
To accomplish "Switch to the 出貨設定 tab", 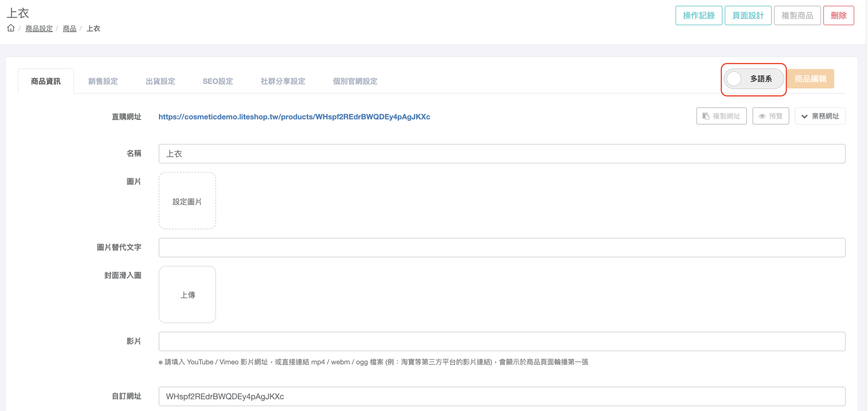I will click(x=160, y=81).
